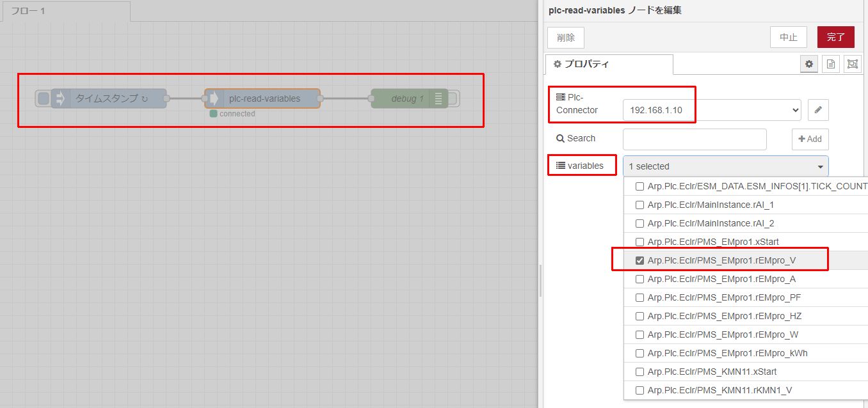Open node Appearance settings icon
The height and width of the screenshot is (408, 868).
point(852,63)
